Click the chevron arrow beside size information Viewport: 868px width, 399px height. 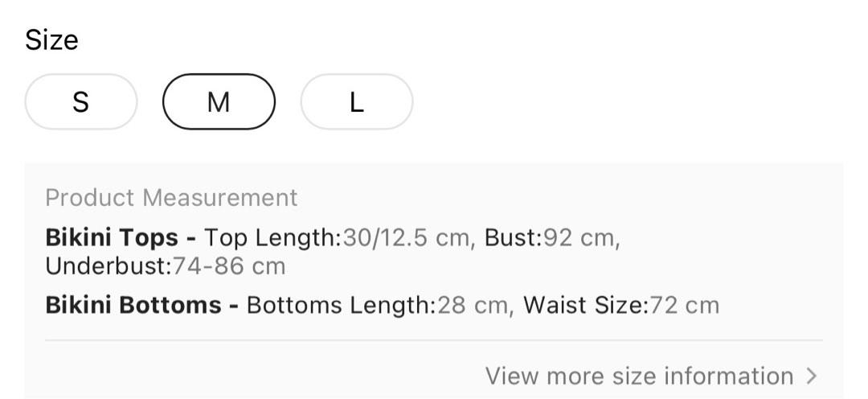pyautogui.click(x=812, y=376)
